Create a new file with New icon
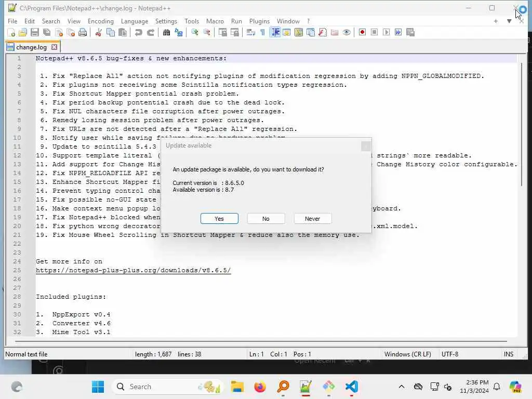The width and height of the screenshot is (532, 399). tap(11, 33)
